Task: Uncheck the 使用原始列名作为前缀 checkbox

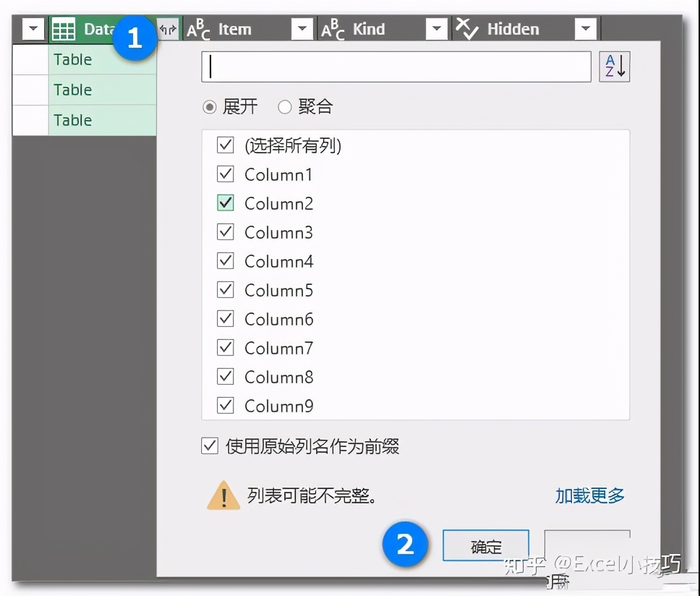Action: click(209, 446)
